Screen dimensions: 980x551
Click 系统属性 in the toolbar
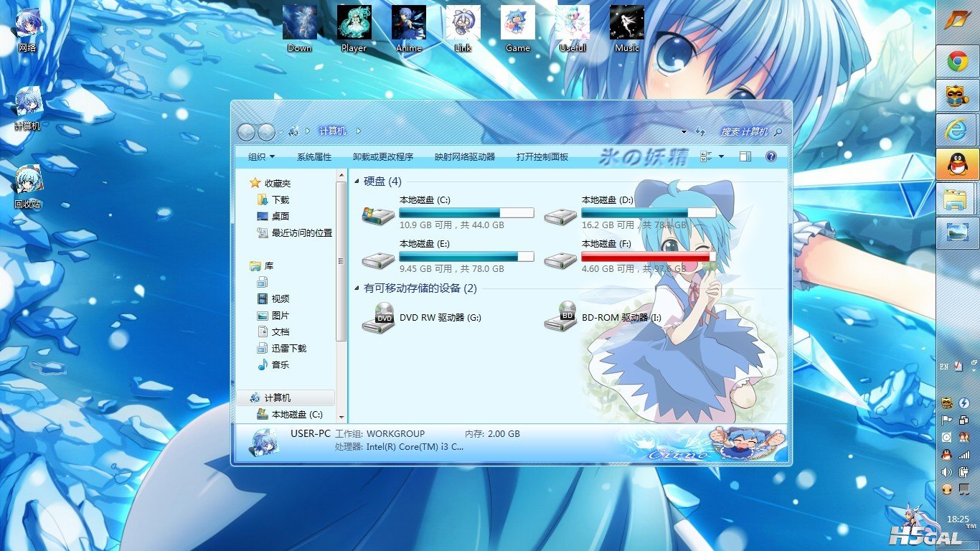coord(314,156)
